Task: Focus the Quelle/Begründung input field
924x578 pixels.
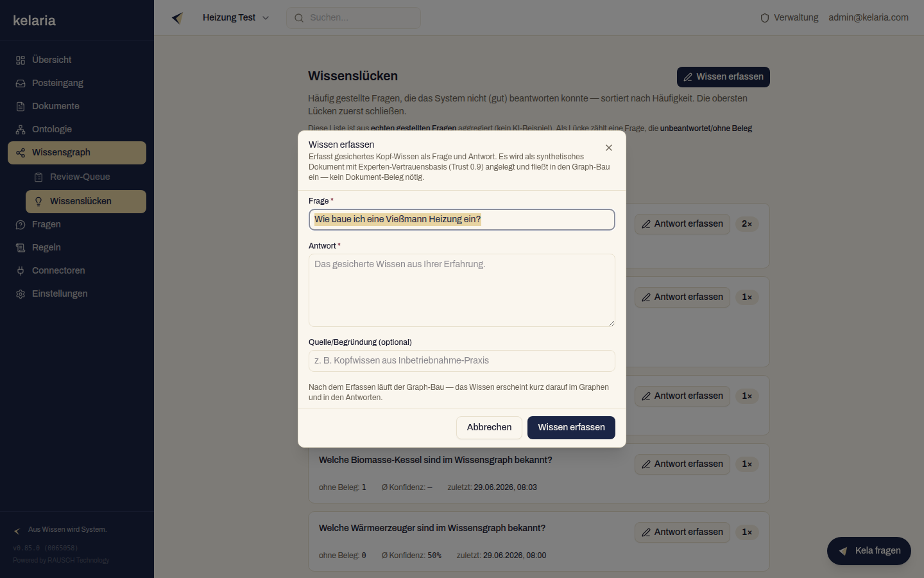Action: click(462, 361)
